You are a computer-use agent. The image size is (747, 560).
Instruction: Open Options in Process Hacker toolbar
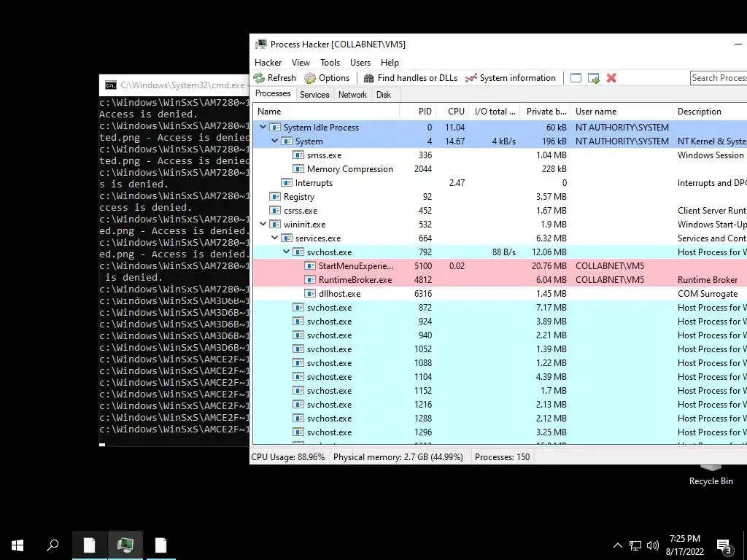(x=327, y=78)
